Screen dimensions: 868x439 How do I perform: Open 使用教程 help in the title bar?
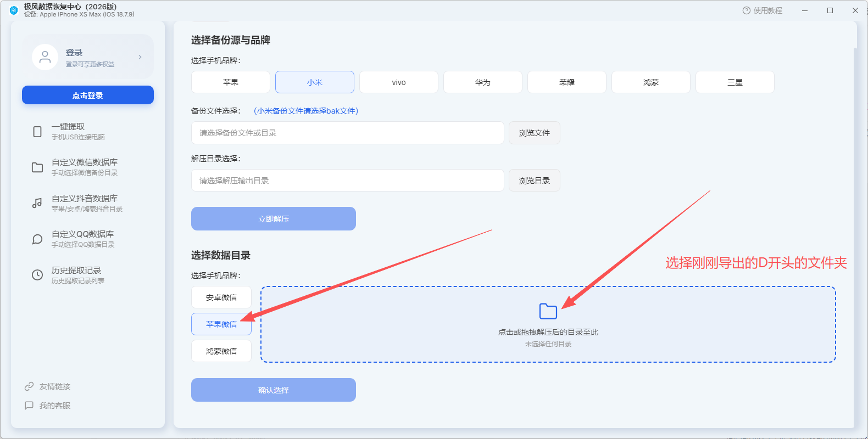pyautogui.click(x=762, y=10)
